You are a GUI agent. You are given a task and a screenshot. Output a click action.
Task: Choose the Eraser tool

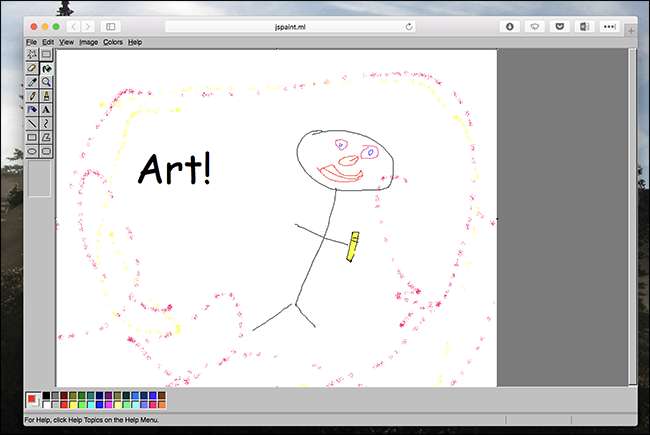click(x=33, y=68)
